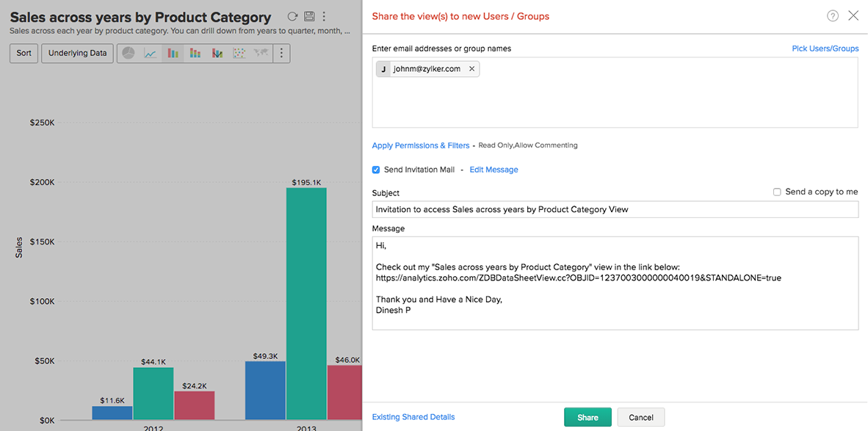
Task: Enable Send a copy to me
Action: 777,192
